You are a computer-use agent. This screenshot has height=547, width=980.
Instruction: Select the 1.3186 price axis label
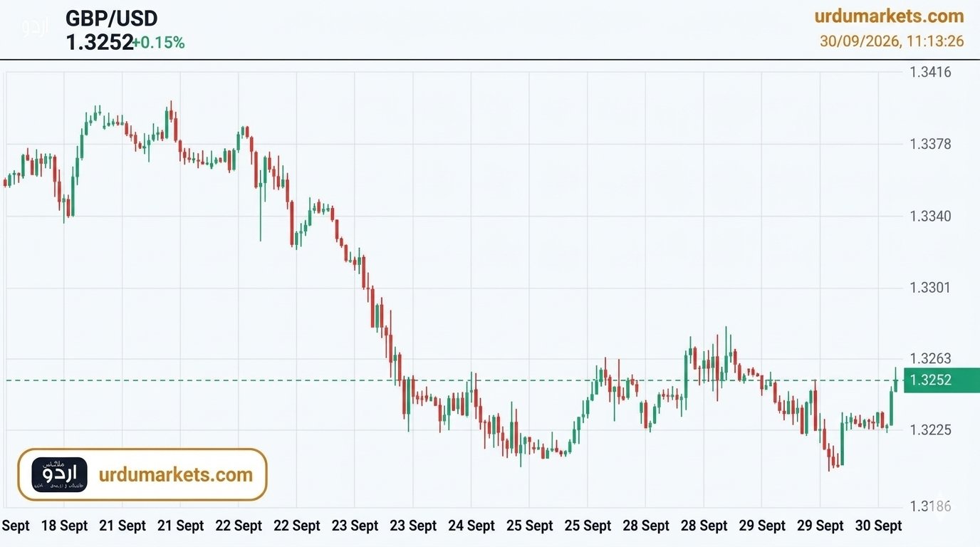point(930,506)
